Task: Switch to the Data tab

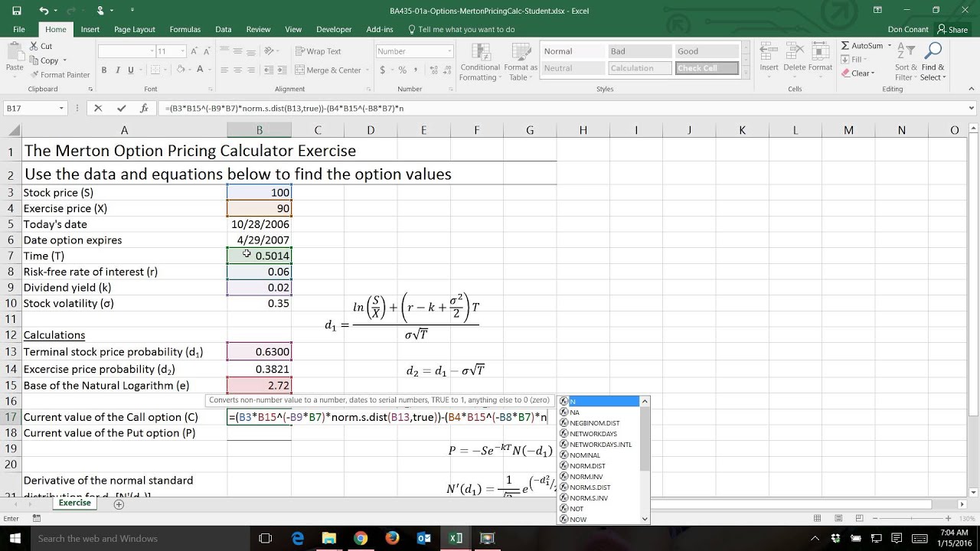Action: coord(223,30)
